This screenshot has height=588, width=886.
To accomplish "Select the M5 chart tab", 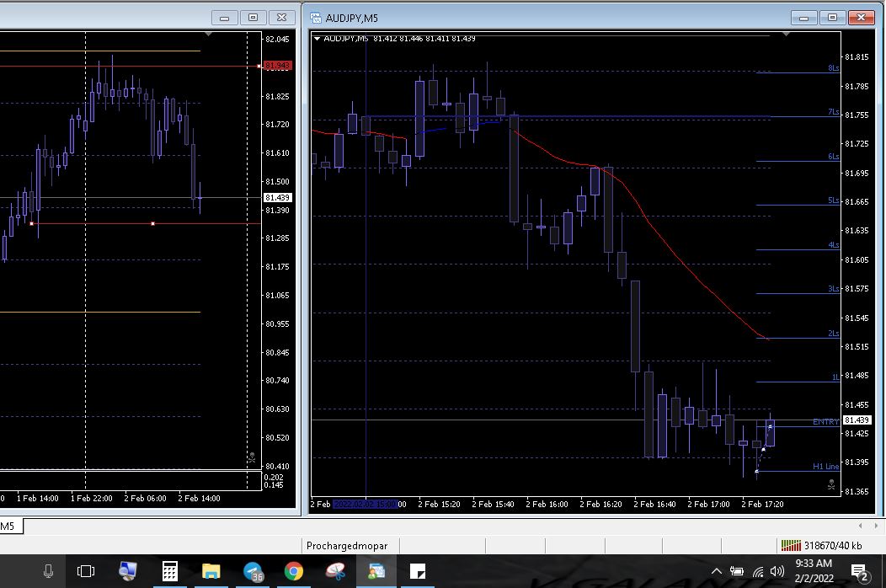I will pos(8,527).
